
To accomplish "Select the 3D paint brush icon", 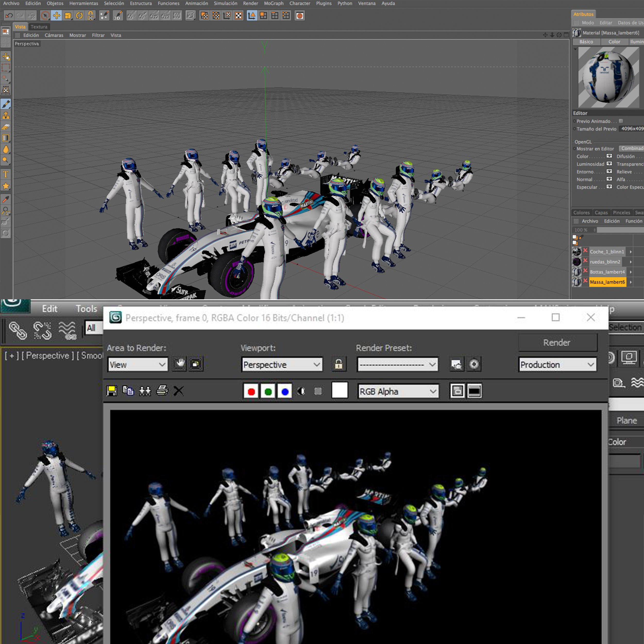I will click(x=118, y=16).
